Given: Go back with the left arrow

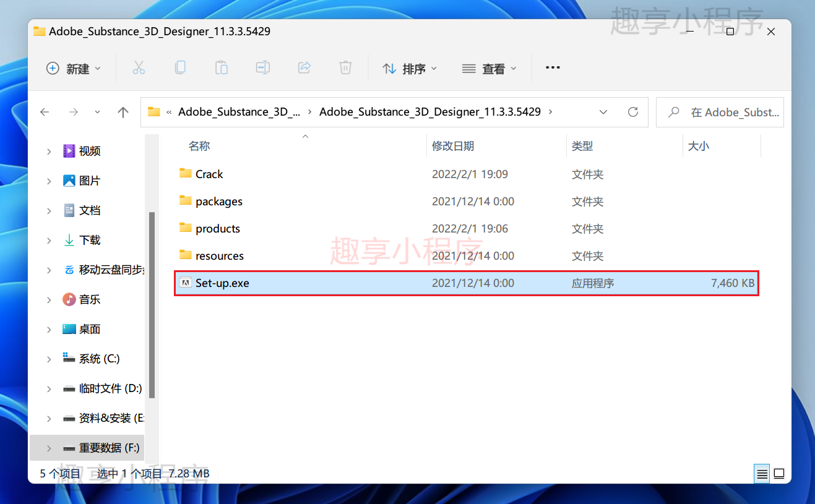Looking at the screenshot, I should [45, 112].
